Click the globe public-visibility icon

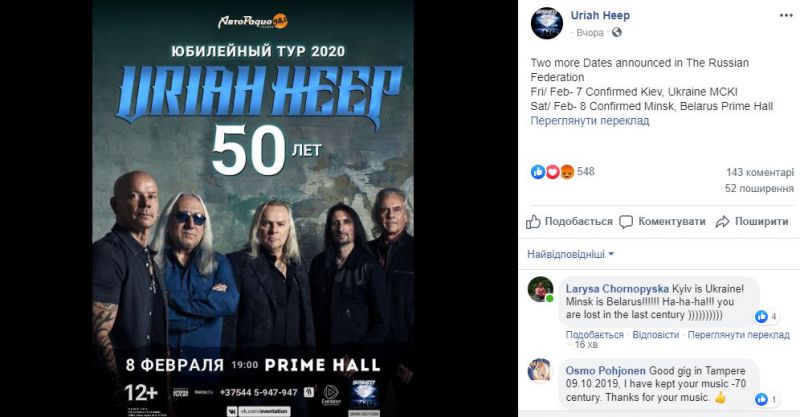pos(616,33)
